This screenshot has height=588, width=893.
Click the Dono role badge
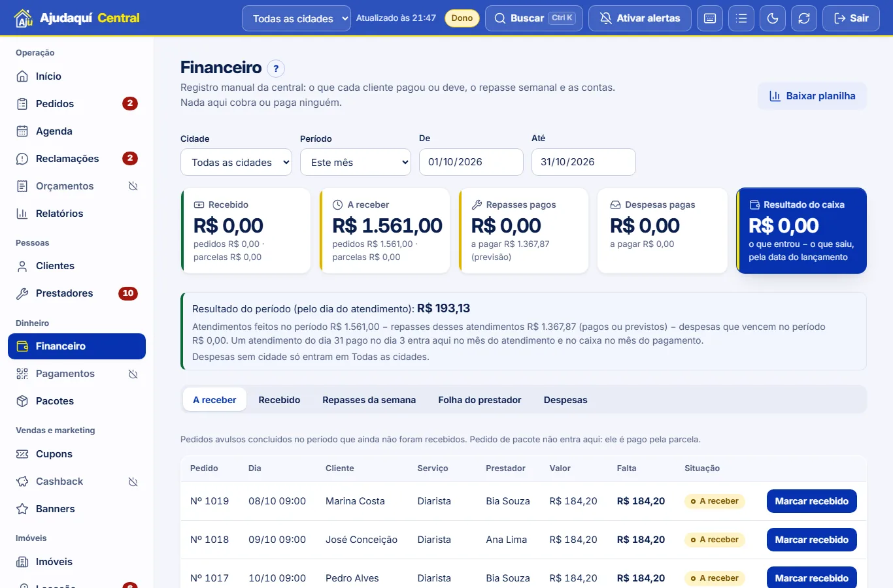click(462, 18)
